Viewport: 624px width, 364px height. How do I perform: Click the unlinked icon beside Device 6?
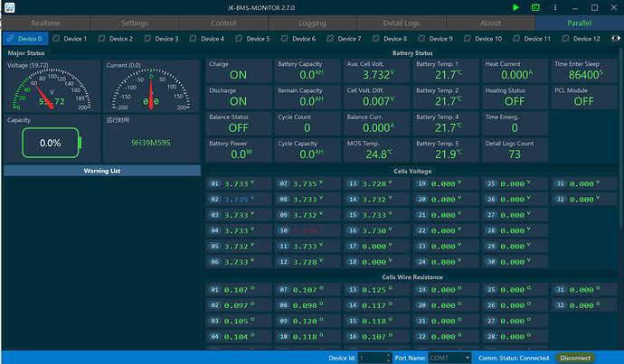pyautogui.click(x=285, y=39)
